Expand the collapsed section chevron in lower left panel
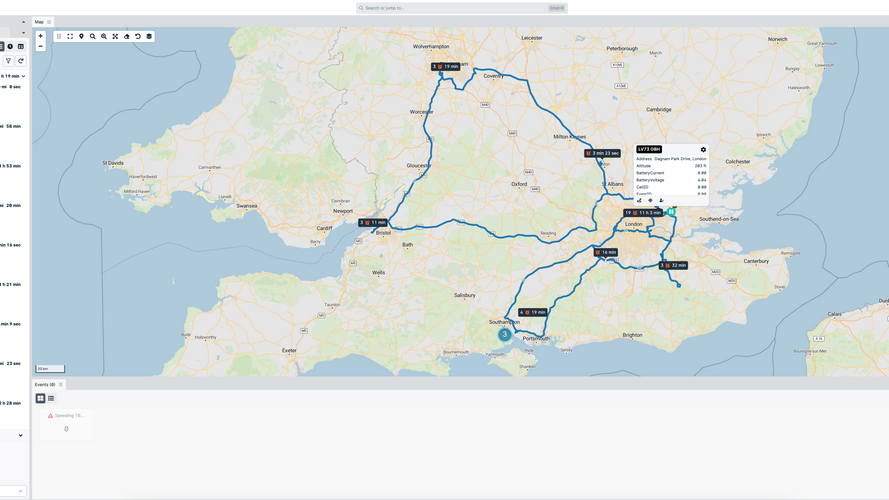 [x=21, y=435]
